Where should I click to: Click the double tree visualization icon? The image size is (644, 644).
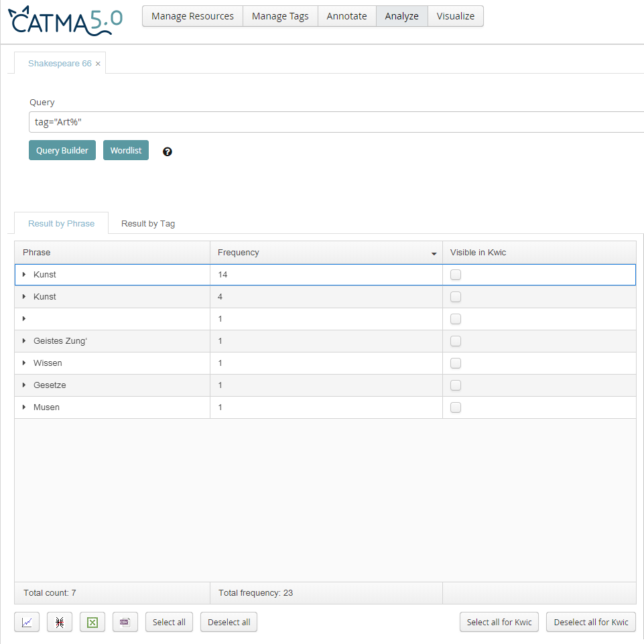coord(60,622)
